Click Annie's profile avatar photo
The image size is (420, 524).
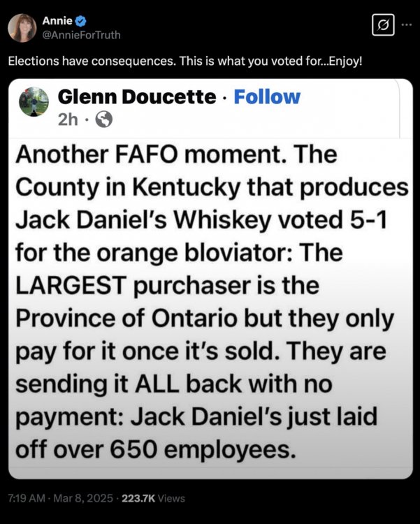click(x=22, y=28)
